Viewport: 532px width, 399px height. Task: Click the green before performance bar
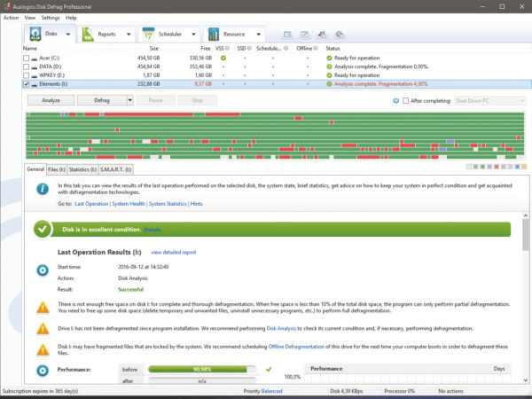(203, 369)
